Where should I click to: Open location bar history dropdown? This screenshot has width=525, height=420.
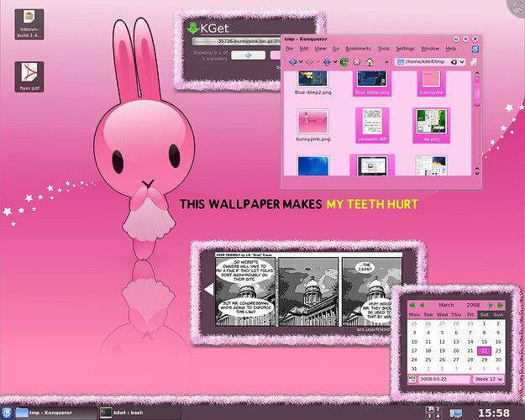click(x=462, y=62)
